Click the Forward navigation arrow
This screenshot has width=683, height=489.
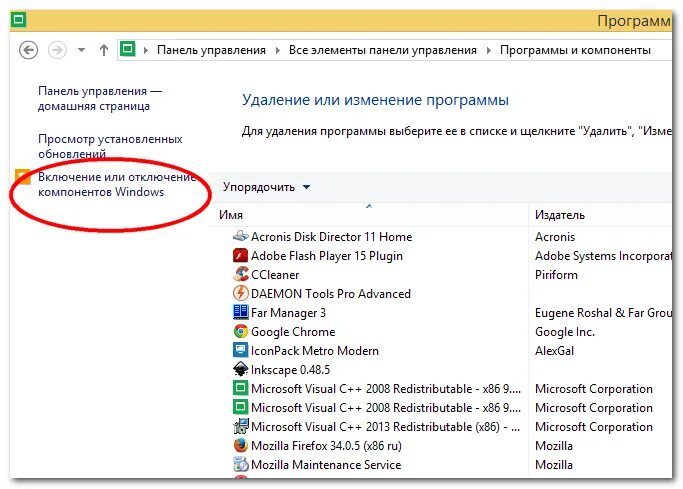click(x=57, y=50)
